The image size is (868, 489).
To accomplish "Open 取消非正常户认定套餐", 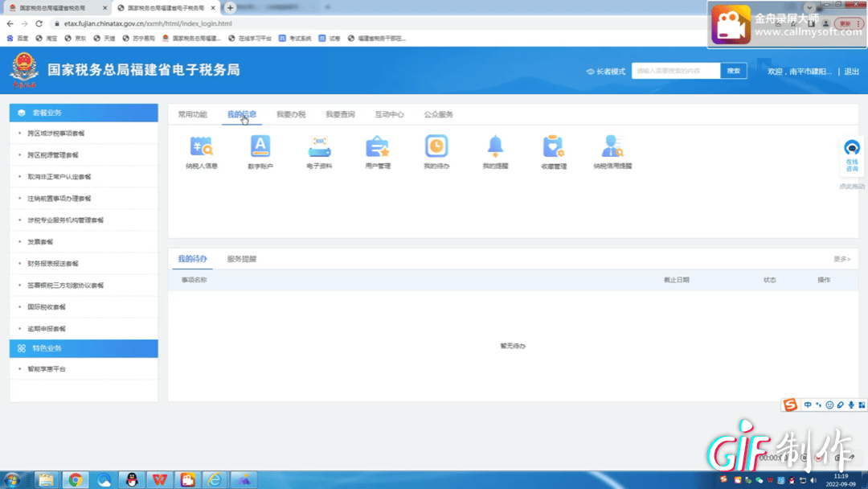I will 59,177.
